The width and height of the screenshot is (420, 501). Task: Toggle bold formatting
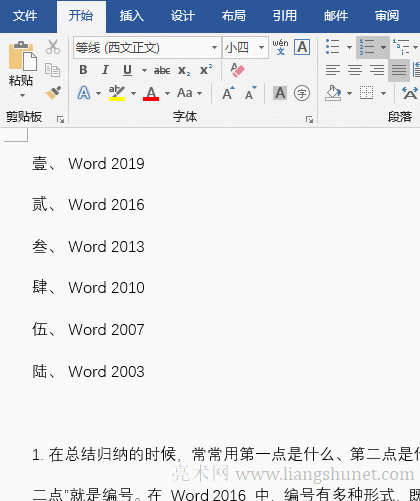click(x=83, y=70)
